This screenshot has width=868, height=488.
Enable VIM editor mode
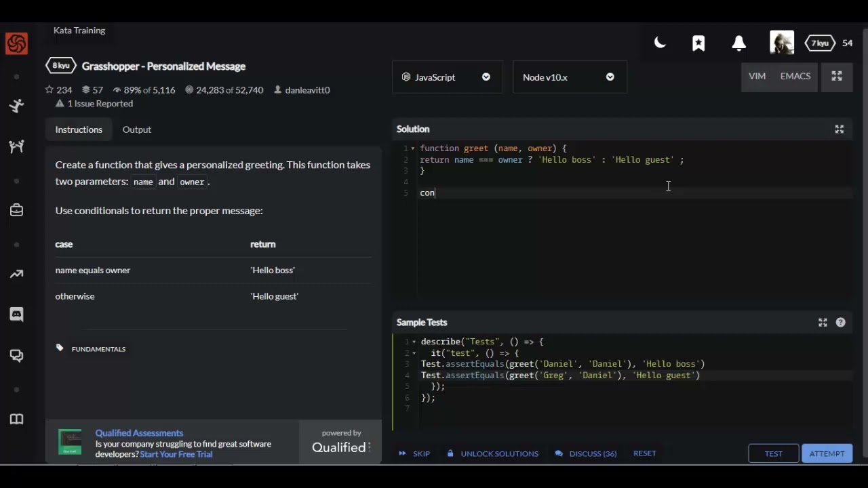(x=757, y=77)
